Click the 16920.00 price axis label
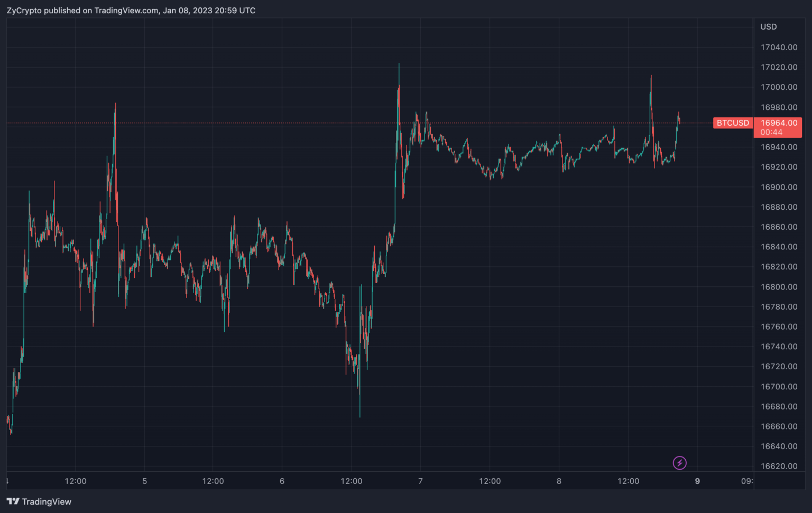This screenshot has height=513, width=812. [x=779, y=167]
